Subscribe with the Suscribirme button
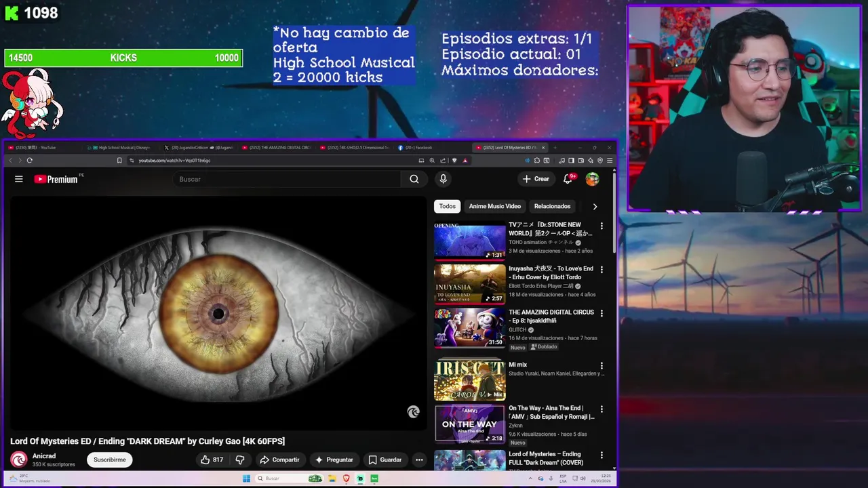This screenshot has height=488, width=868. (x=110, y=460)
